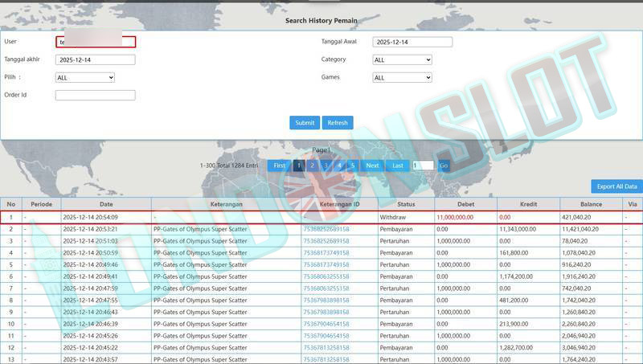Go to the Next page
Screen dimensions: 643x364
pos(372,166)
